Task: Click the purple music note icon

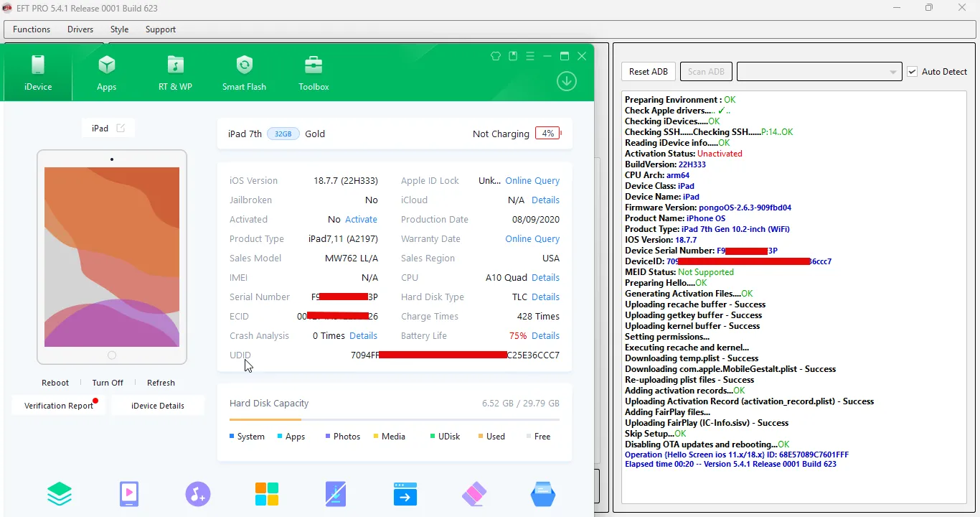Action: coord(197,494)
